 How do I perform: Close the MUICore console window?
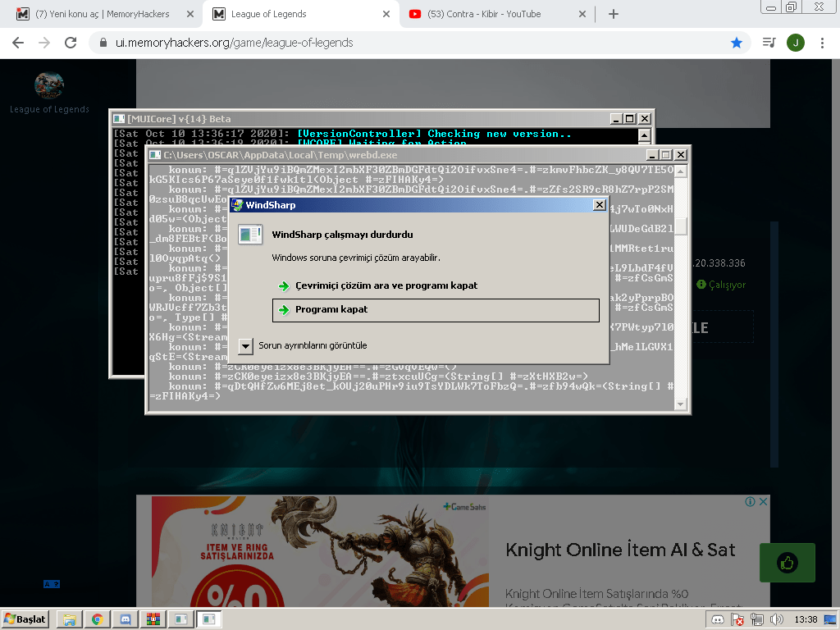coord(645,119)
